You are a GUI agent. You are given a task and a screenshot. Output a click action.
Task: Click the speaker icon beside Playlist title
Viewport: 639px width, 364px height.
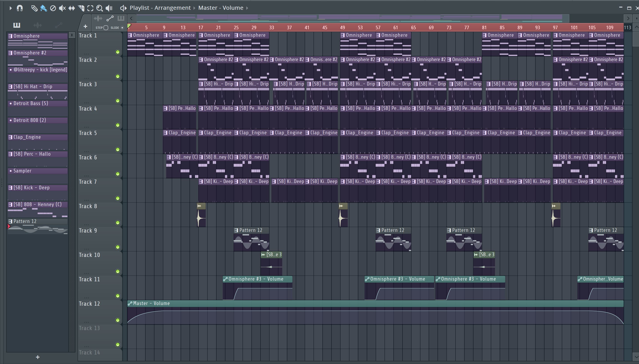click(x=123, y=8)
